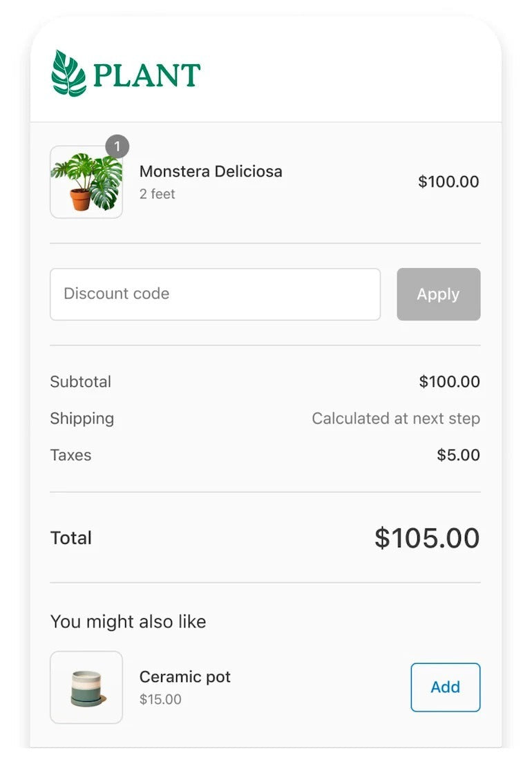Click the Total label
The height and width of the screenshot is (762, 532).
[x=71, y=538]
